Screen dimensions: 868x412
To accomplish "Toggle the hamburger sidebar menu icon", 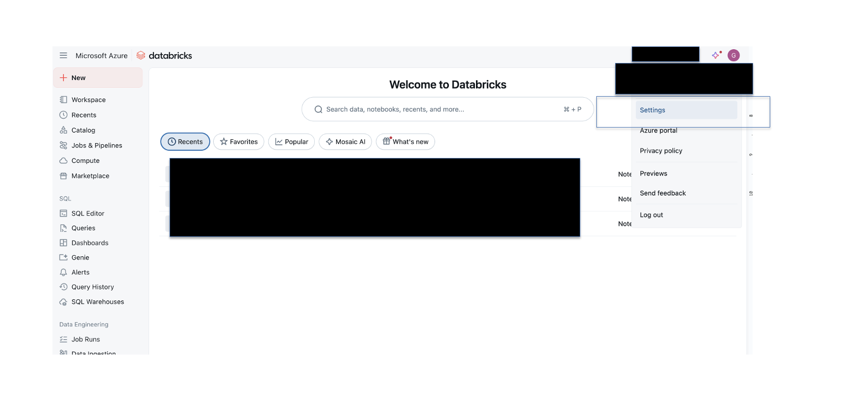I will tap(63, 55).
